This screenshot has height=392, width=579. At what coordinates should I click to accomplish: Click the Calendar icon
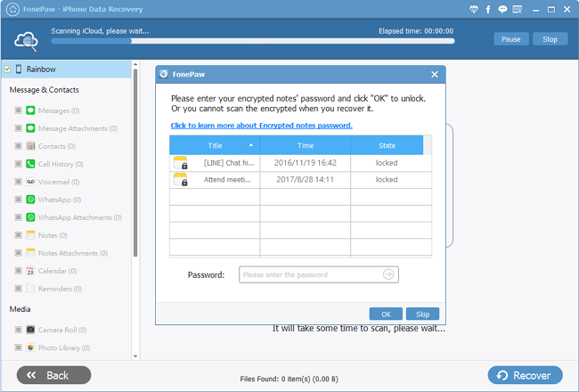[30, 271]
